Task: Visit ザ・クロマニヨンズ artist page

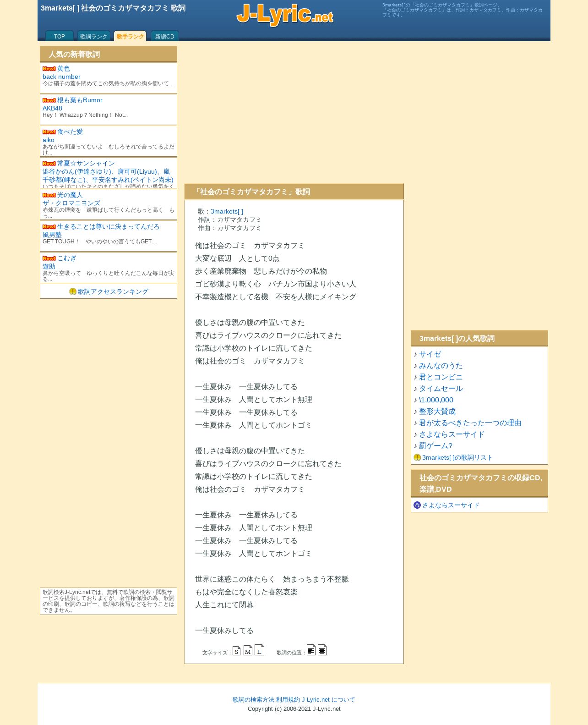Action: coord(71,203)
